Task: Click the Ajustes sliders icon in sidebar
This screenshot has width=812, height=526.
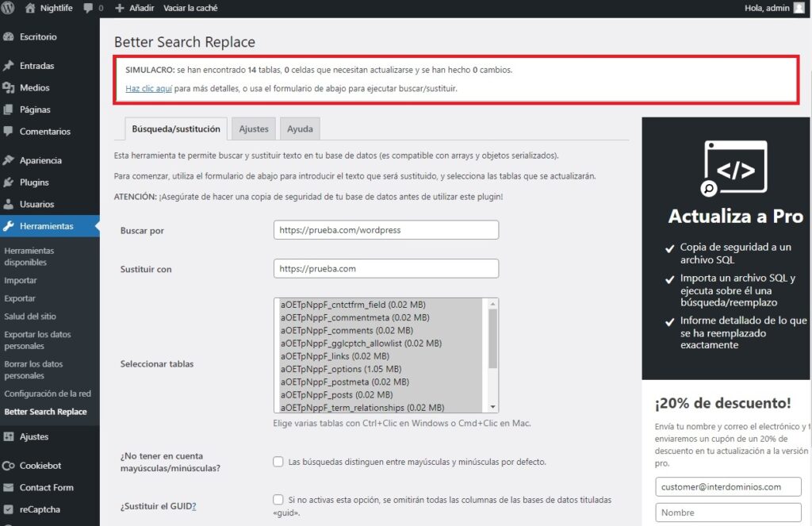Action: pos(8,436)
